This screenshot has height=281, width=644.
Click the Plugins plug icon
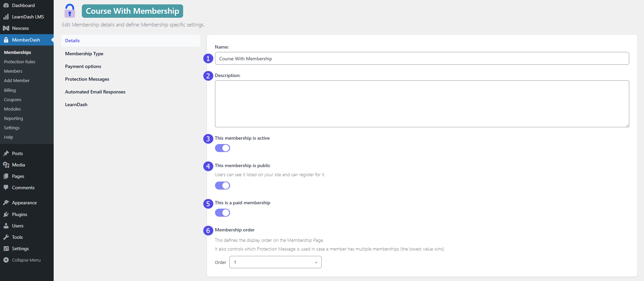(x=6, y=214)
